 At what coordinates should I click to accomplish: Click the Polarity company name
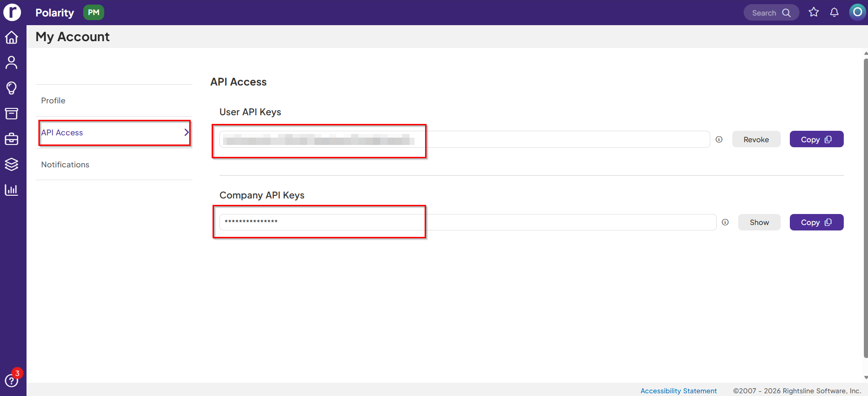pos(55,13)
